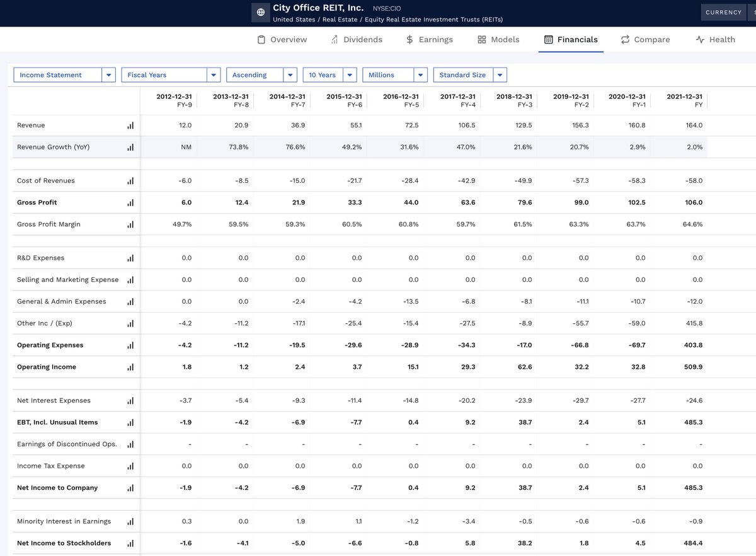Click the 2014-12-31 FY-7 column header
This screenshot has height=556, width=756.
click(287, 100)
